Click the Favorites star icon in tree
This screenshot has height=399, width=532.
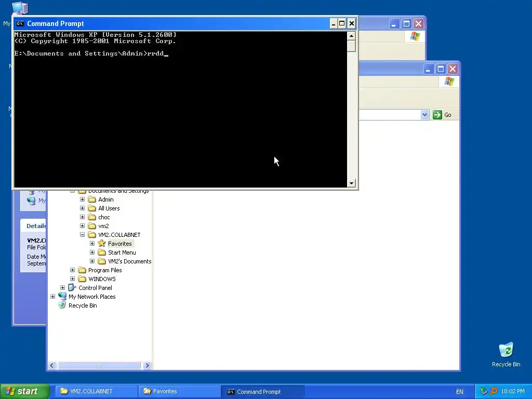pos(102,243)
